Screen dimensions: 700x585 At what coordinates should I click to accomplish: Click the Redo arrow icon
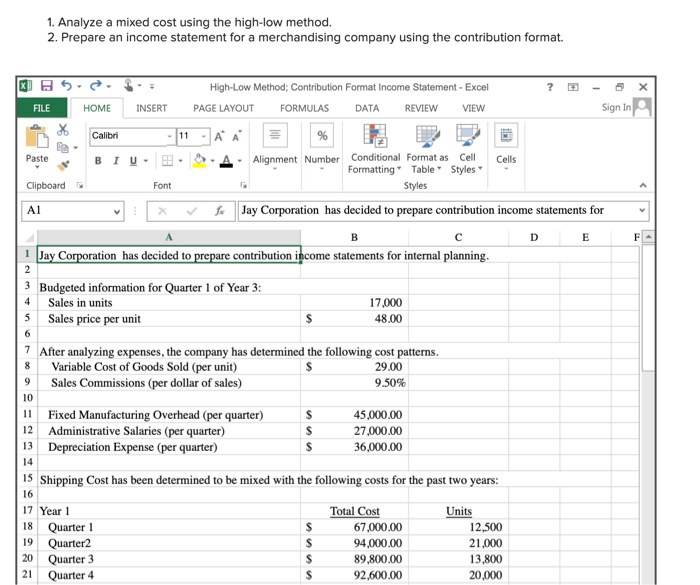pos(96,85)
